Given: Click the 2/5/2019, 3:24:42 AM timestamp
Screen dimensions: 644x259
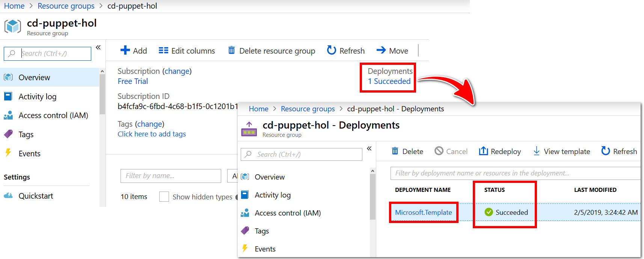Looking at the screenshot, I should pos(606,213).
